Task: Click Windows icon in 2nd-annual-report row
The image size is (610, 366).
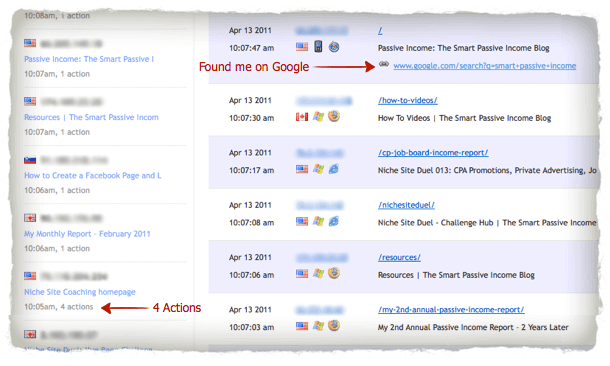Action: (318, 326)
